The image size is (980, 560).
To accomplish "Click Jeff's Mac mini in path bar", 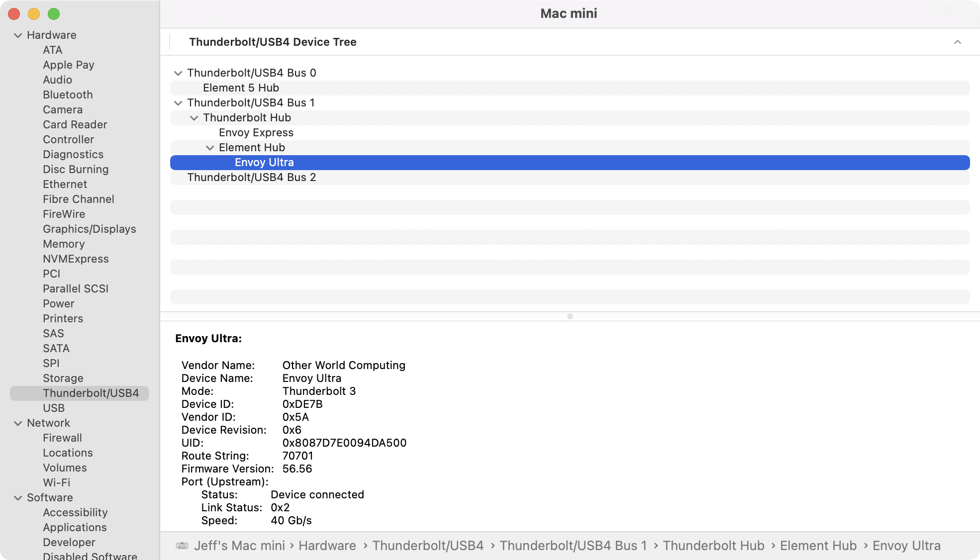I will [x=239, y=546].
